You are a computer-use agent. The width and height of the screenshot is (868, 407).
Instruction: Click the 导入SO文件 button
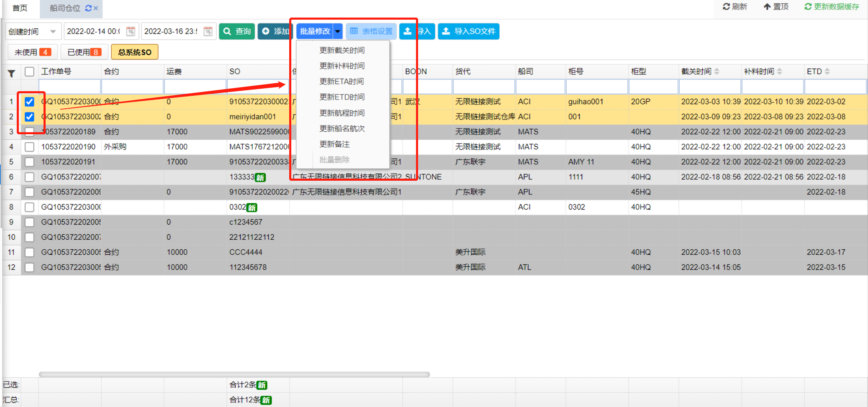pyautogui.click(x=469, y=31)
